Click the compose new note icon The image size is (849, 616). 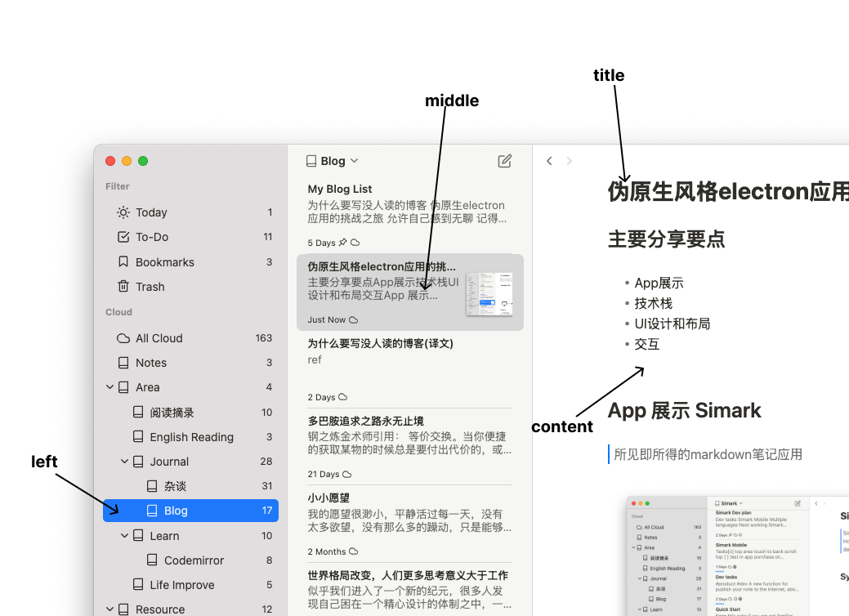click(x=505, y=161)
